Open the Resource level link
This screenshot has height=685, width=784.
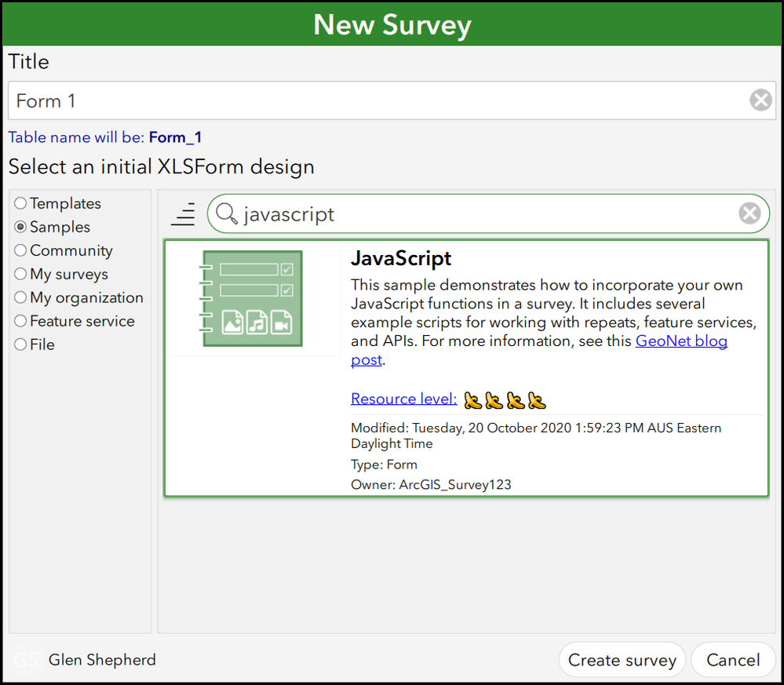403,399
